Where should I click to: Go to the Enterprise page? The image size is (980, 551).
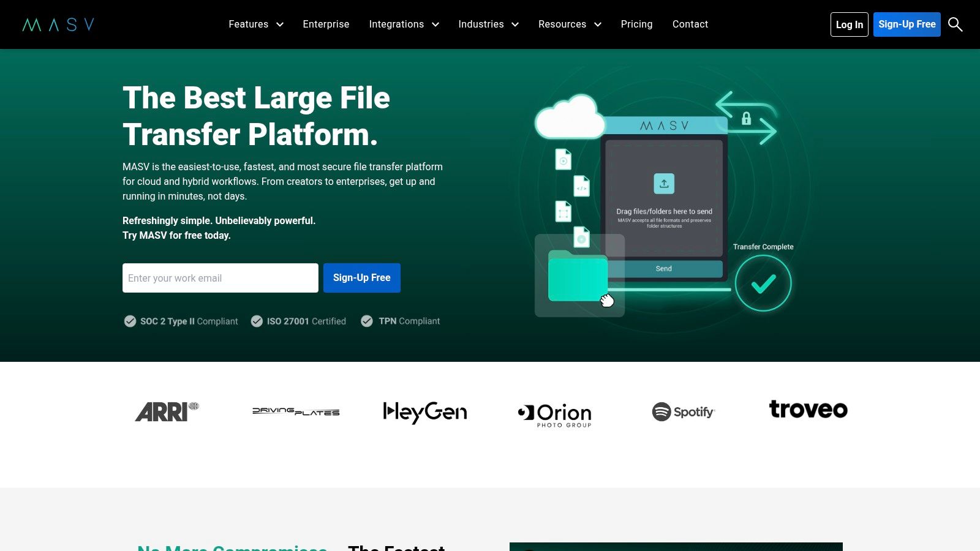click(x=326, y=24)
